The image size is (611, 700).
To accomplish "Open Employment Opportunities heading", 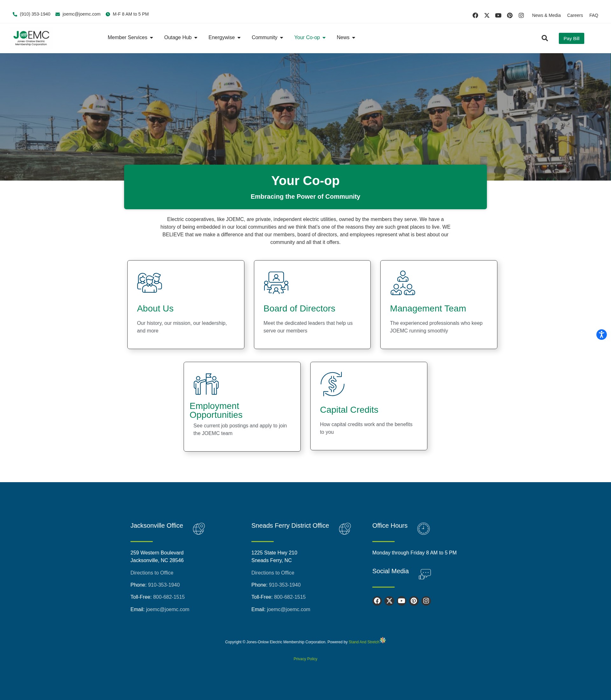I will tap(216, 411).
